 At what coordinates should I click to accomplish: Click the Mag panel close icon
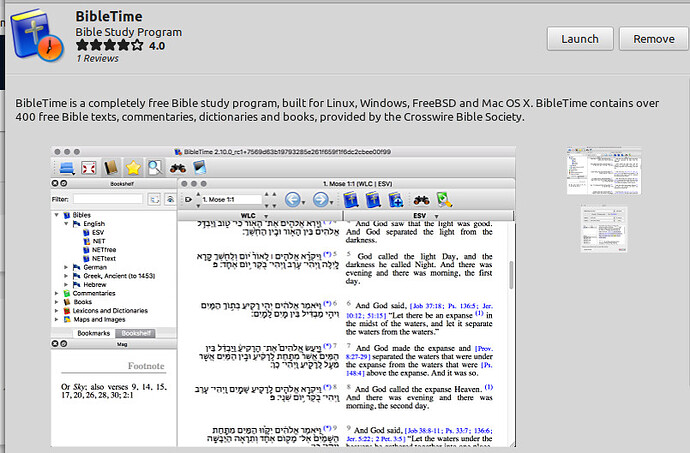(55, 343)
